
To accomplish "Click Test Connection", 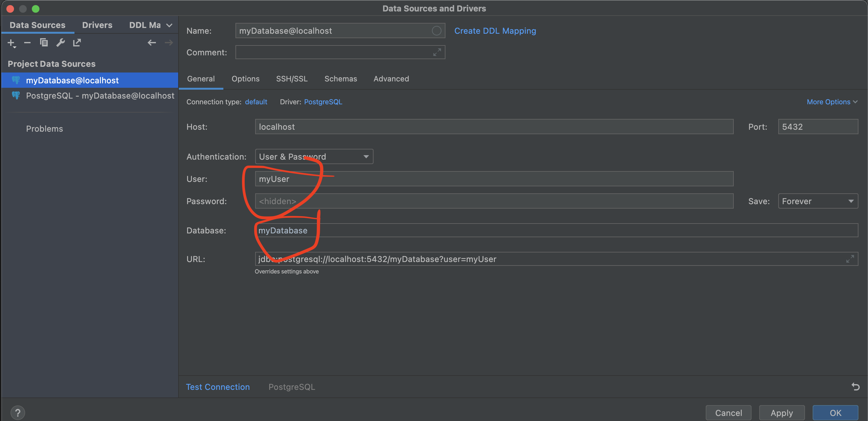I will pyautogui.click(x=218, y=387).
